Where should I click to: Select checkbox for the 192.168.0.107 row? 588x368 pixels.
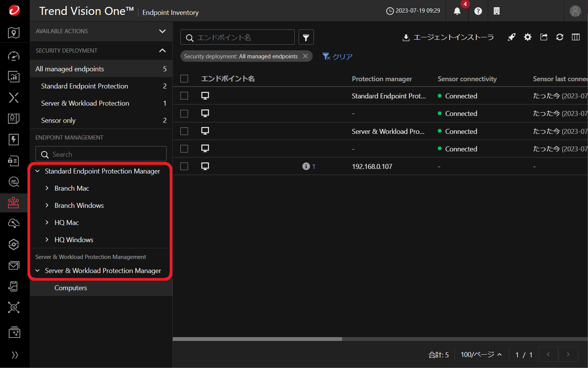click(x=184, y=166)
